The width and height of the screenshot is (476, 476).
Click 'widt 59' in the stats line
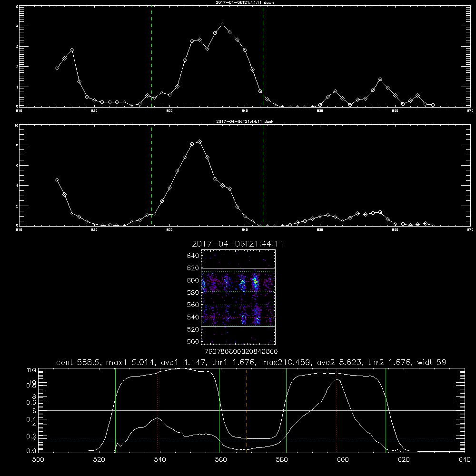coord(432,362)
